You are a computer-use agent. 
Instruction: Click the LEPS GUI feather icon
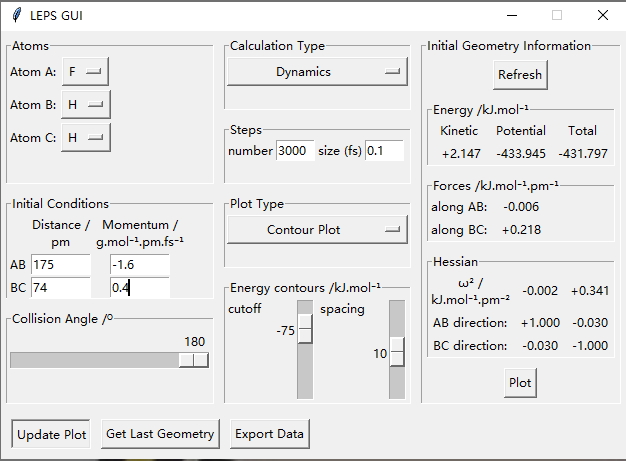click(16, 15)
